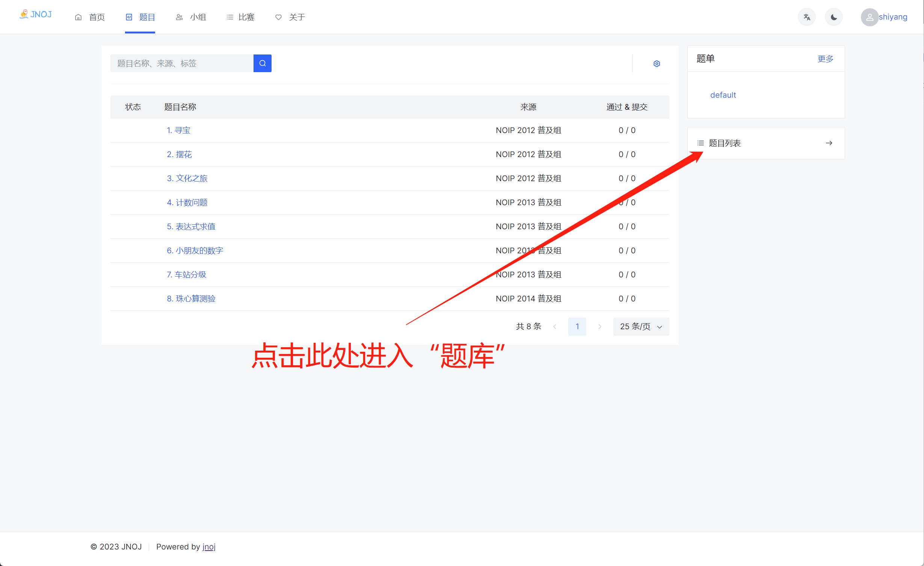Open the 小组 groups tab
This screenshot has height=566, width=924.
(x=191, y=17)
